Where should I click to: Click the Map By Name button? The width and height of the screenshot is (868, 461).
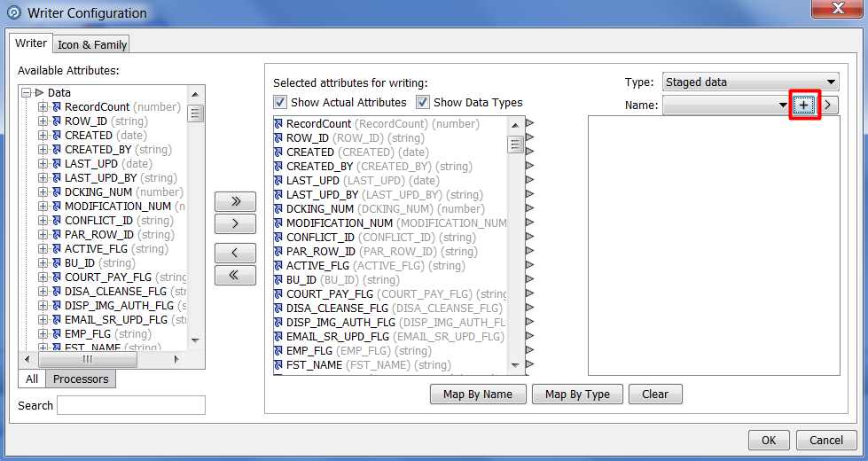click(x=478, y=394)
